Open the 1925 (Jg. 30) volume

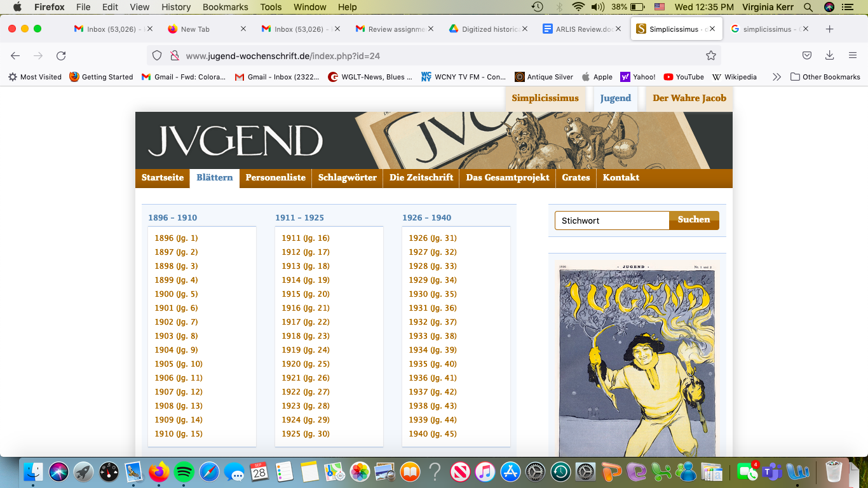point(306,434)
